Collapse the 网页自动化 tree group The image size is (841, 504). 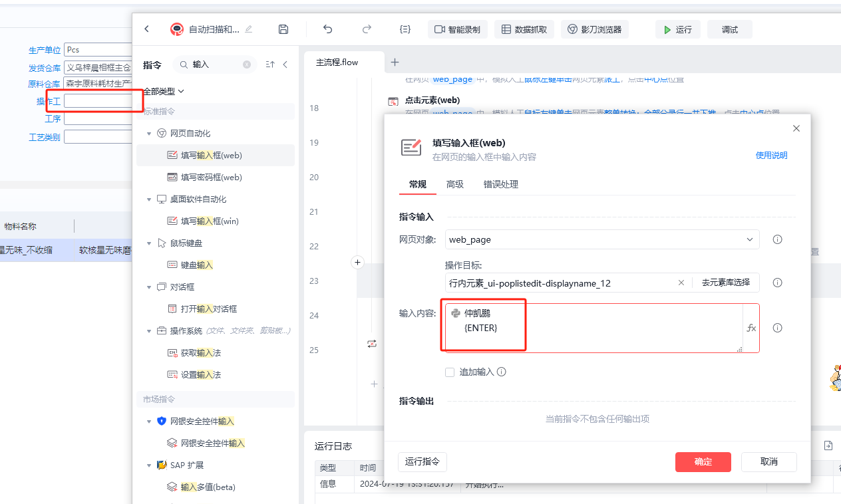149,133
